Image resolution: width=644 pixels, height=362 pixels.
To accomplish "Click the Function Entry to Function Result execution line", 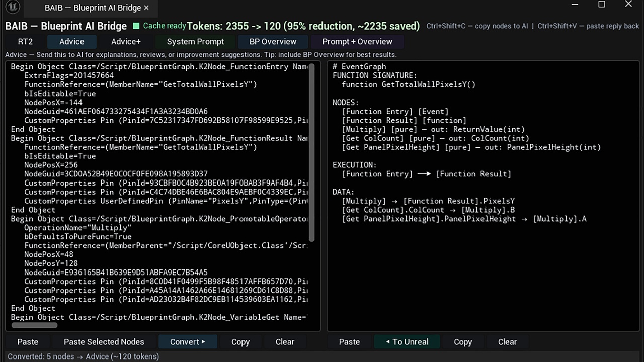I will 426,174.
